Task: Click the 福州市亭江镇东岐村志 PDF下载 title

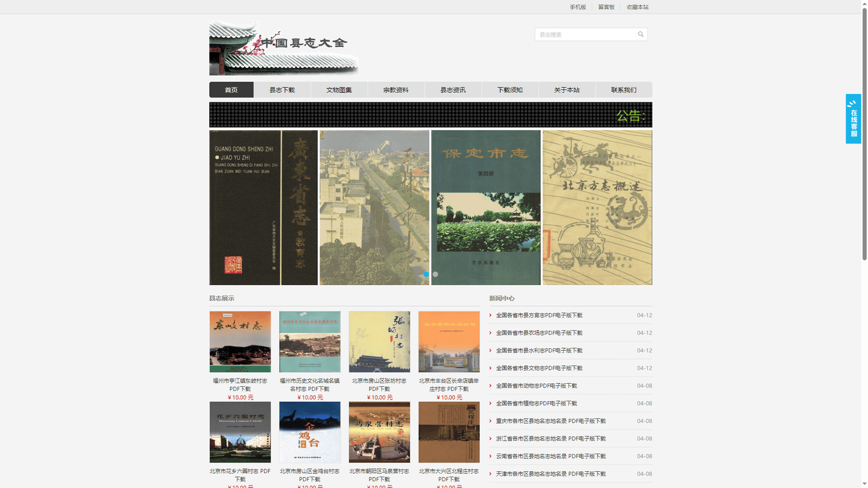Action: click(x=240, y=385)
